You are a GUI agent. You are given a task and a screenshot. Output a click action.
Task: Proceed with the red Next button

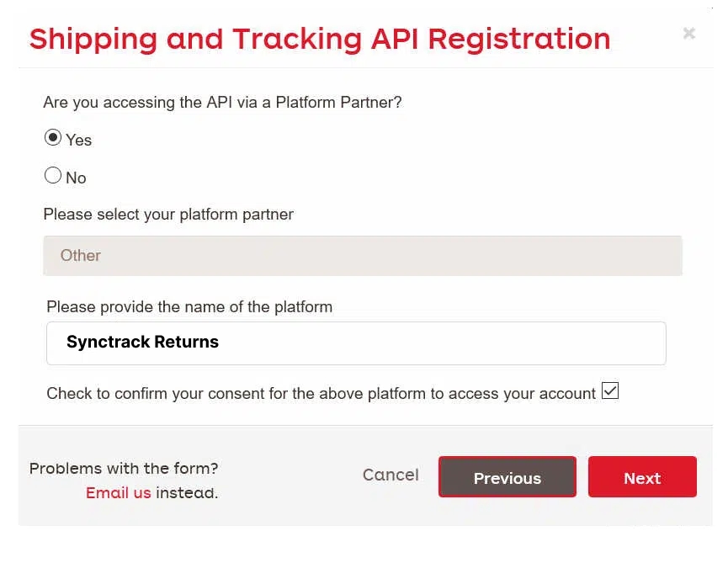click(642, 477)
